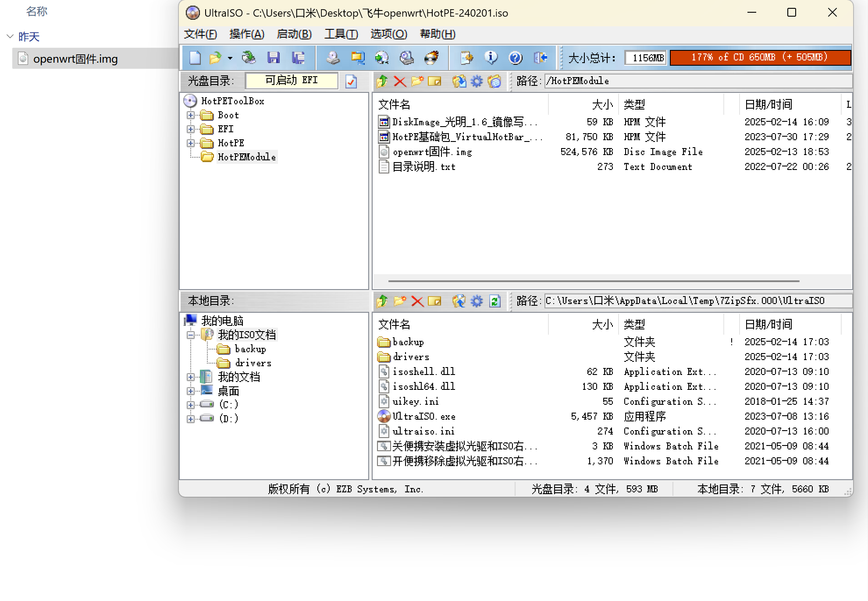The image size is (868, 601).
Task: Click the Open file folder icon
Action: (215, 58)
